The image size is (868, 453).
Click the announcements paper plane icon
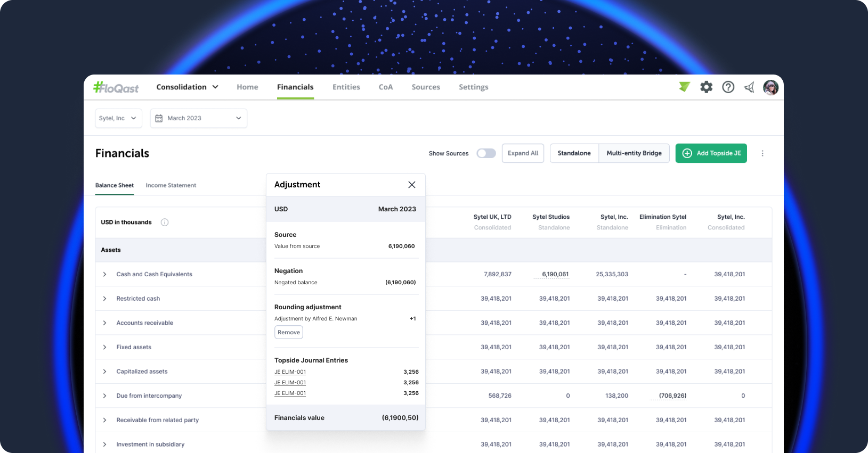coord(749,87)
